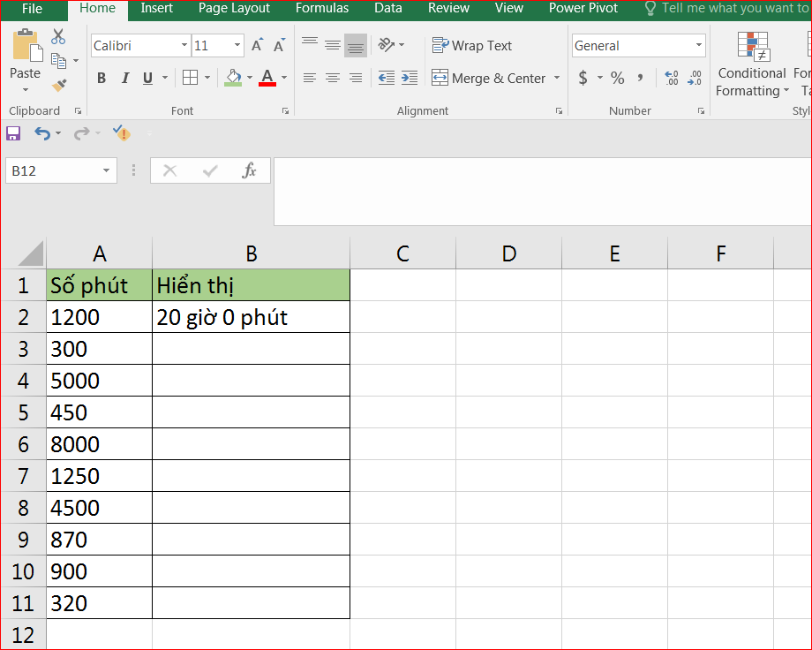Apply the Borders icon
This screenshot has height=650, width=812.
click(x=190, y=78)
